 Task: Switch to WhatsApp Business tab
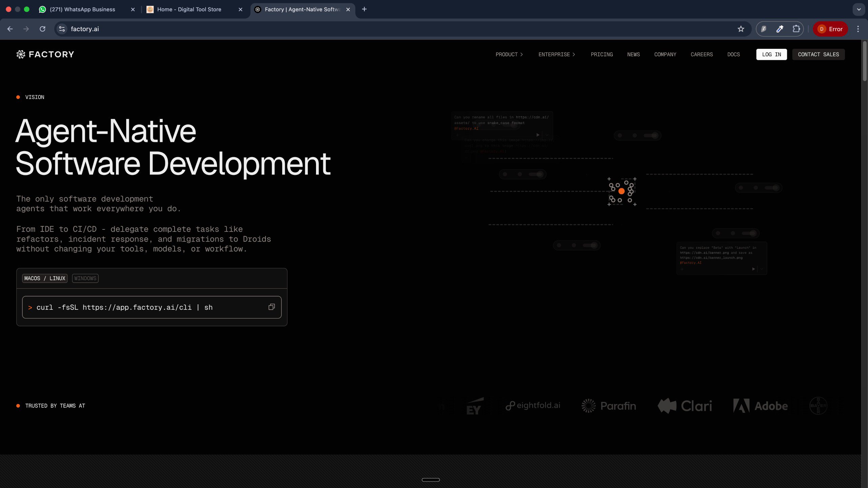82,9
